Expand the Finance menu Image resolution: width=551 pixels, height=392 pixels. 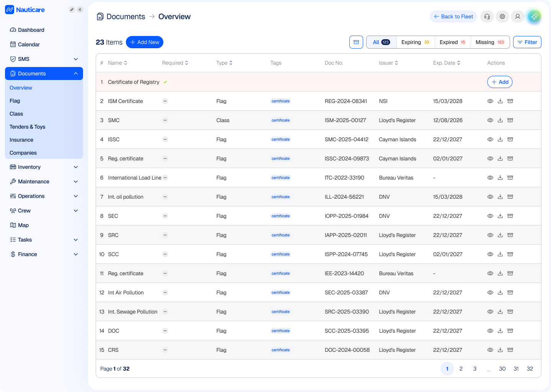pos(44,254)
